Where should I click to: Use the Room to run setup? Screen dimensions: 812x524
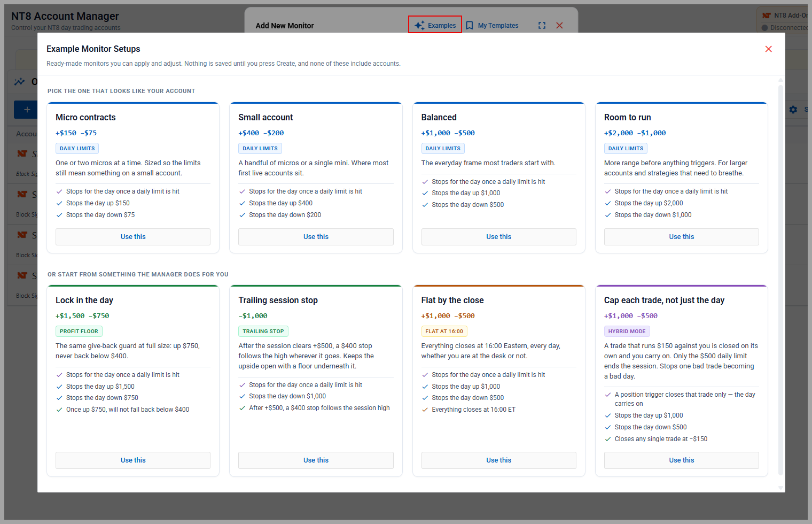(682, 237)
